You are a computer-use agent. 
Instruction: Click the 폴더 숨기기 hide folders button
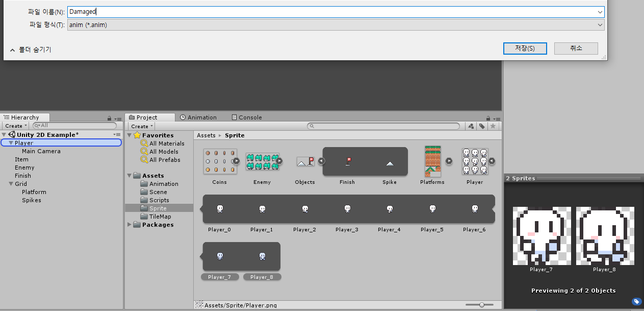tap(31, 50)
